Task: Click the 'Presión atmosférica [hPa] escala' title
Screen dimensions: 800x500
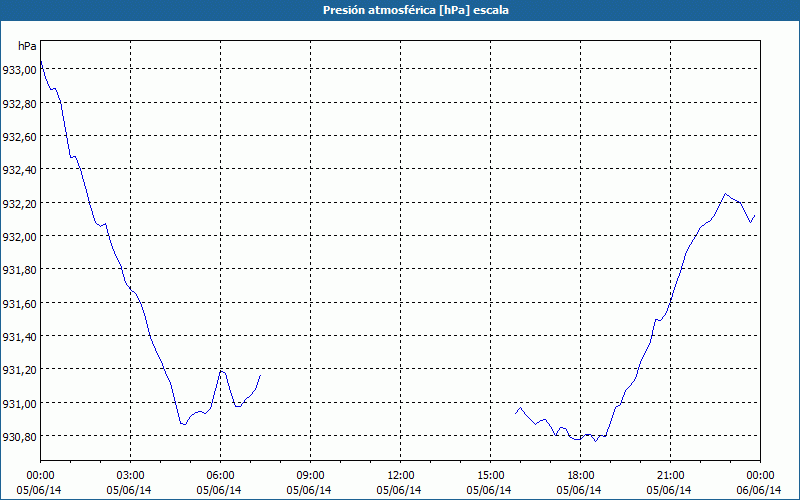Action: pyautogui.click(x=416, y=10)
